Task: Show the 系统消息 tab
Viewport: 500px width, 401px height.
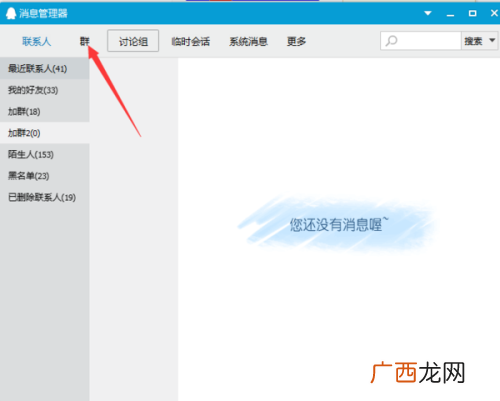Action: [248, 41]
